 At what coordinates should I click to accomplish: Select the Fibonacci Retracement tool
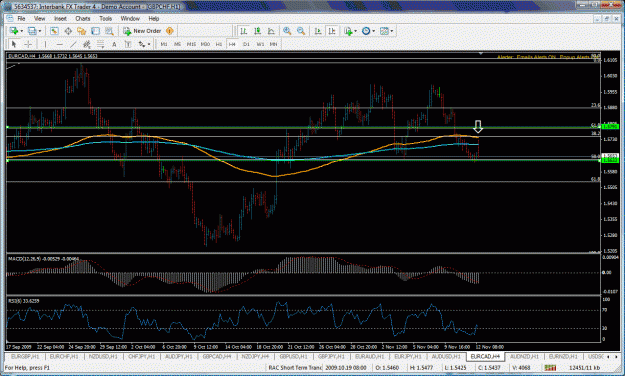coord(100,44)
